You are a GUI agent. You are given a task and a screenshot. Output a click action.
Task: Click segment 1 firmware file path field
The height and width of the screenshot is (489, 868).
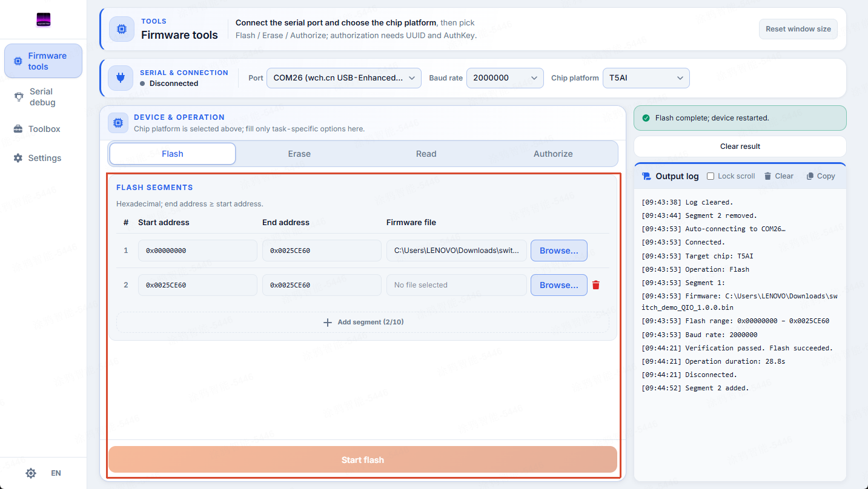pos(457,251)
